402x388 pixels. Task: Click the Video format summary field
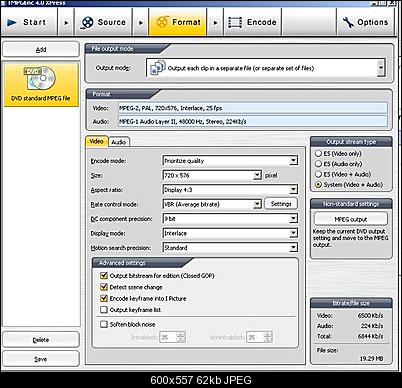pyautogui.click(x=253, y=108)
